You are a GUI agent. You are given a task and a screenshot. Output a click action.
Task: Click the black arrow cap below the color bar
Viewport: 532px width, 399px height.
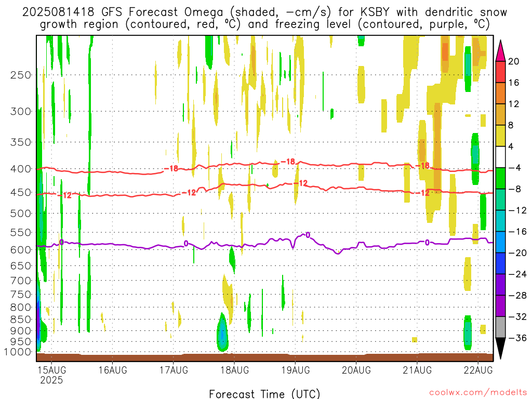500,349
